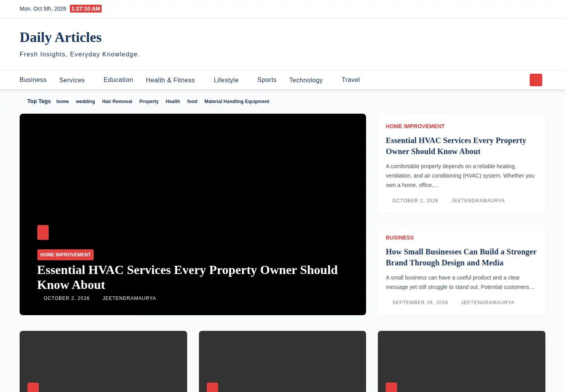Viewport: 565px width, 392px height.
Task: Go to the Education section
Action: [x=118, y=80]
